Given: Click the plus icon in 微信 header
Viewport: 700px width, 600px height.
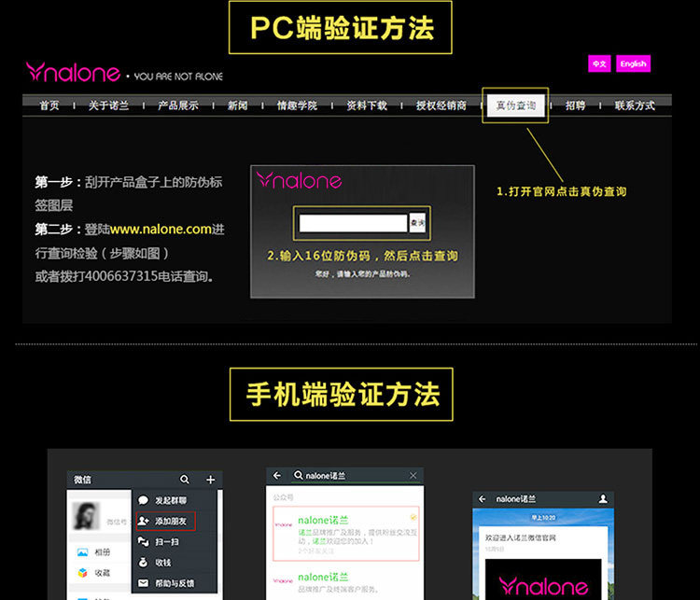Looking at the screenshot, I should pyautogui.click(x=211, y=480).
